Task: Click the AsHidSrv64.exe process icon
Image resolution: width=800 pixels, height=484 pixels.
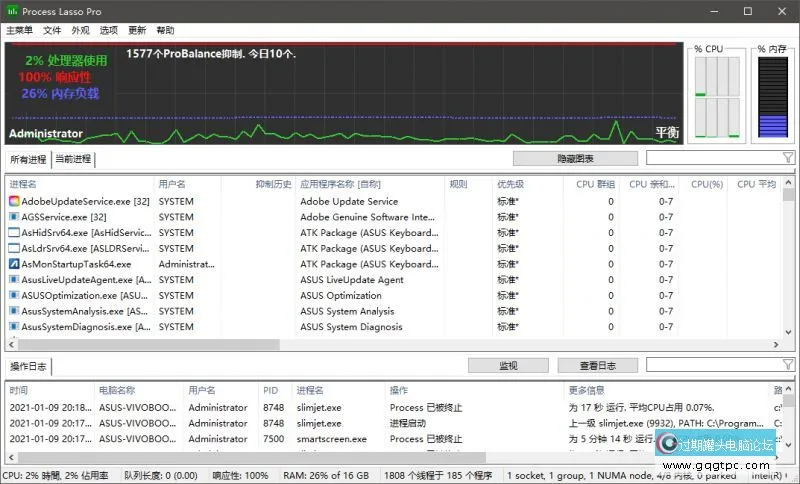Action: 14,232
